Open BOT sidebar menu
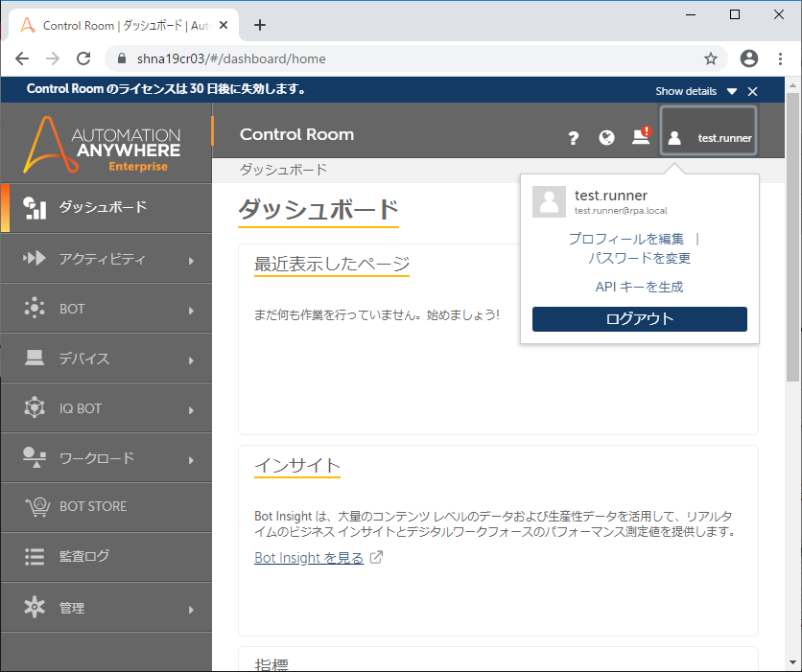Viewport: 802px width, 672px height. pos(106,308)
